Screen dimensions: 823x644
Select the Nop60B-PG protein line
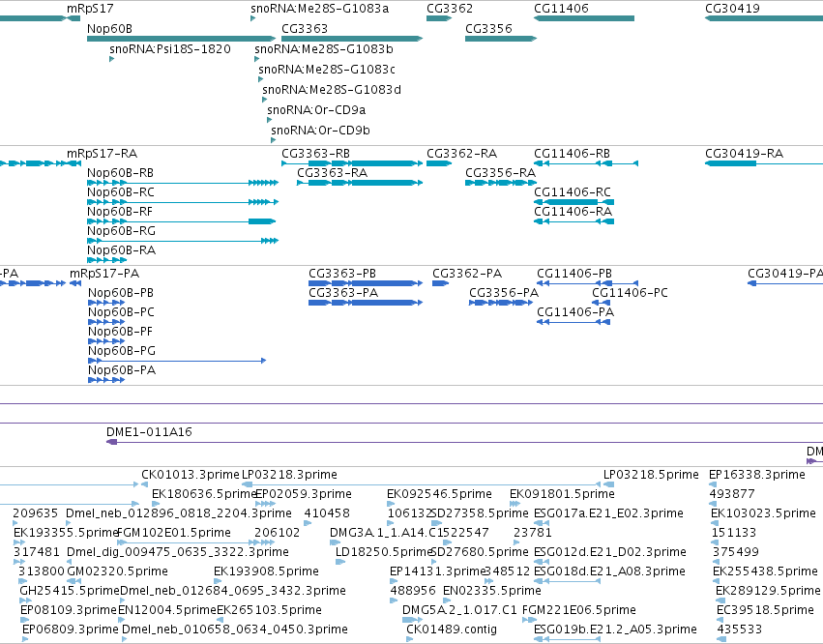pos(177,361)
